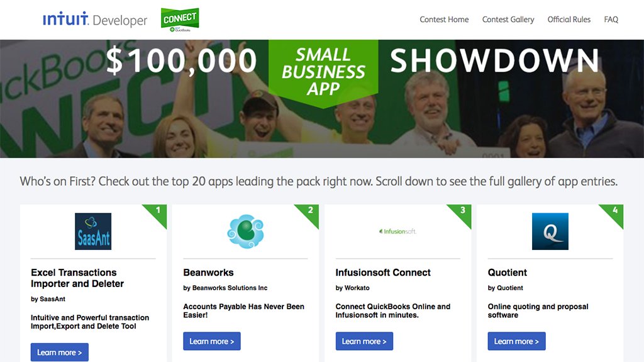Viewport: 644px width, 362px height.
Task: Click the Intuit Developer logo
Action: point(95,20)
